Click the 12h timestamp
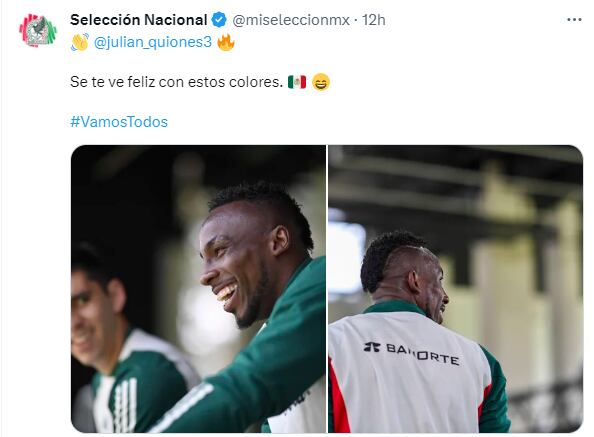 pyautogui.click(x=374, y=20)
